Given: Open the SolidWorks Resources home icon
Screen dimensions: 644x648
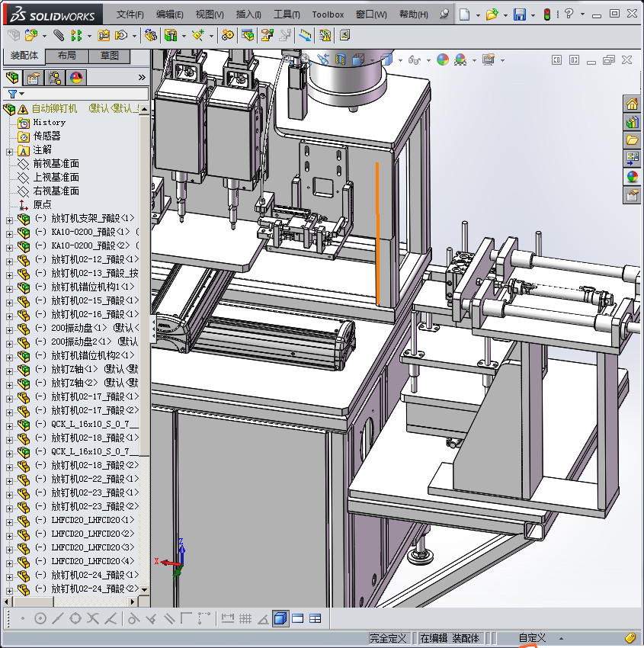Looking at the screenshot, I should pyautogui.click(x=632, y=104).
